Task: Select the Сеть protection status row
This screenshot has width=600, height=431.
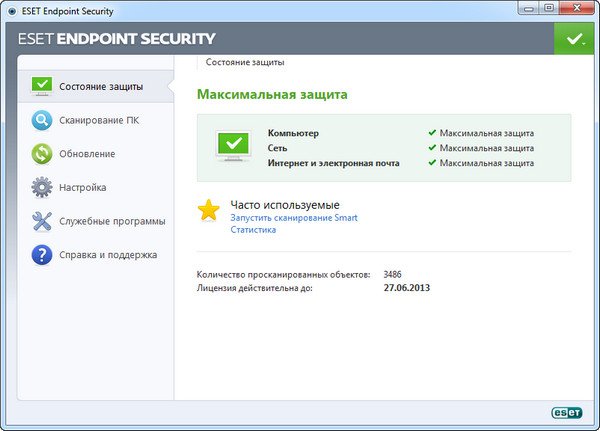Action: [278, 147]
